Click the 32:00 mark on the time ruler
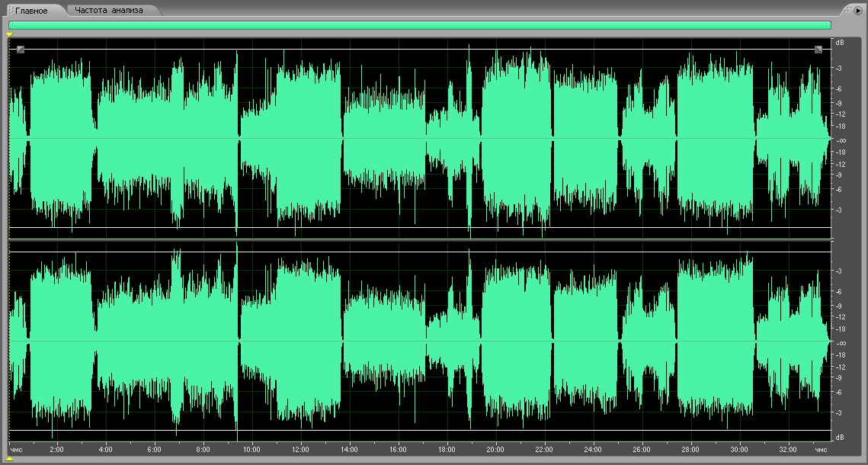The height and width of the screenshot is (465, 868). click(787, 450)
